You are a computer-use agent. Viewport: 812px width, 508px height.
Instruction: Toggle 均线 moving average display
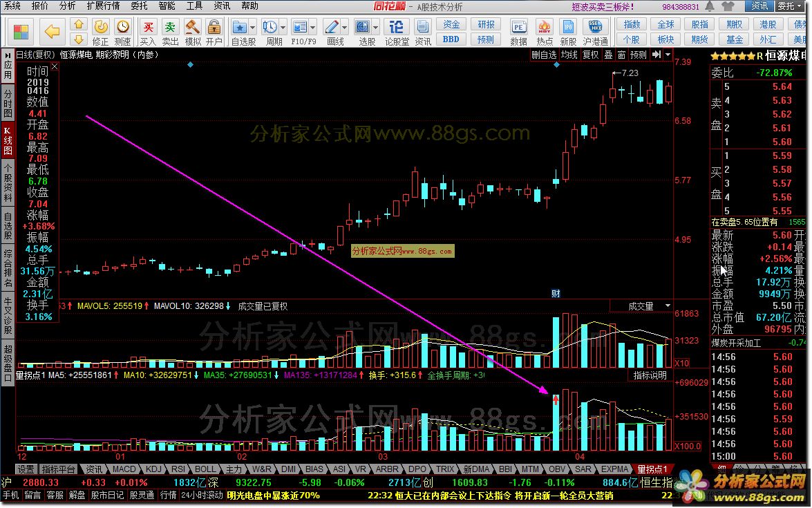point(569,55)
